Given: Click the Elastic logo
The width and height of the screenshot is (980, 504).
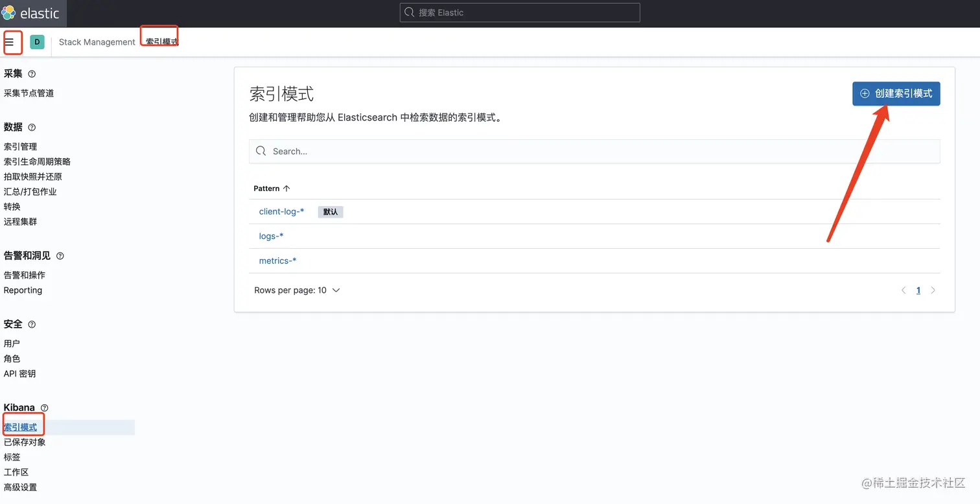Looking at the screenshot, I should (x=30, y=13).
